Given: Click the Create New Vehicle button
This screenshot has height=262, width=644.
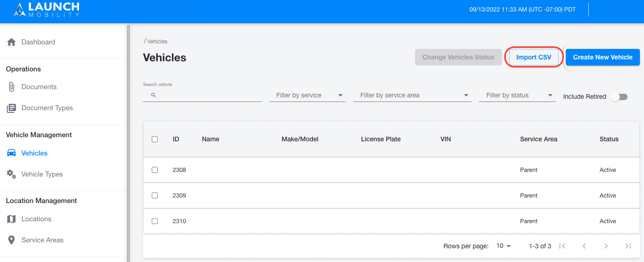Looking at the screenshot, I should (603, 58).
